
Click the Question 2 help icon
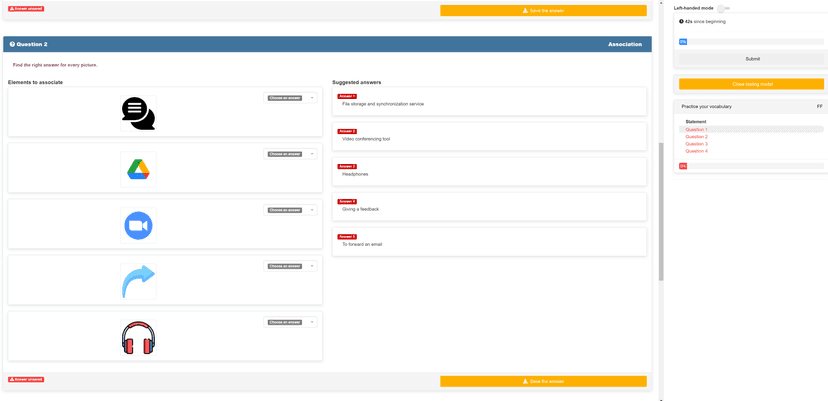12,44
